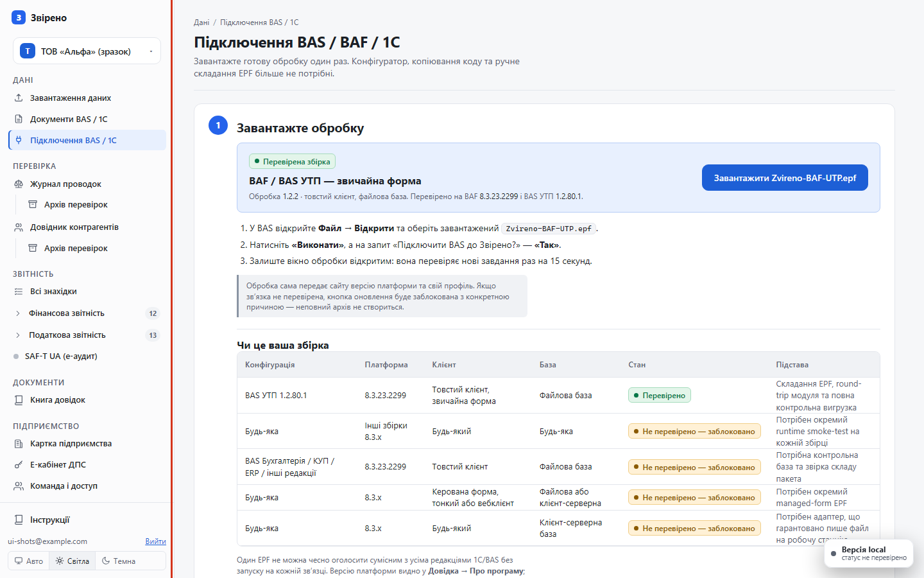924x578 pixels.
Task: Click blocked status in Інші збірки row
Action: click(694, 432)
